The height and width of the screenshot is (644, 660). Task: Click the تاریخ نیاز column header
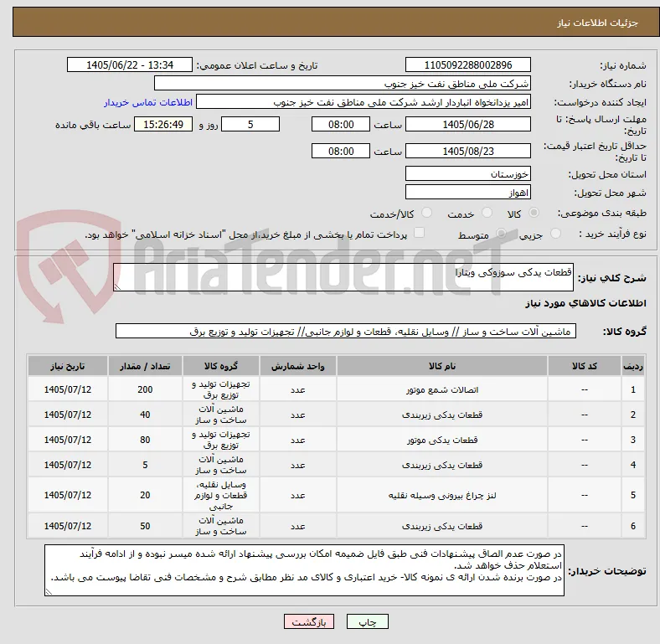coord(67,366)
